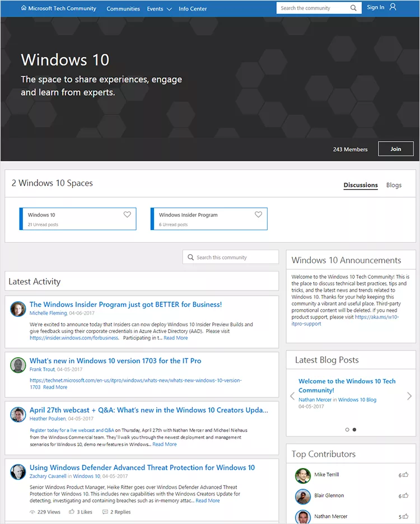
Task: Go to previous blog post with left arrow
Action: click(x=292, y=396)
